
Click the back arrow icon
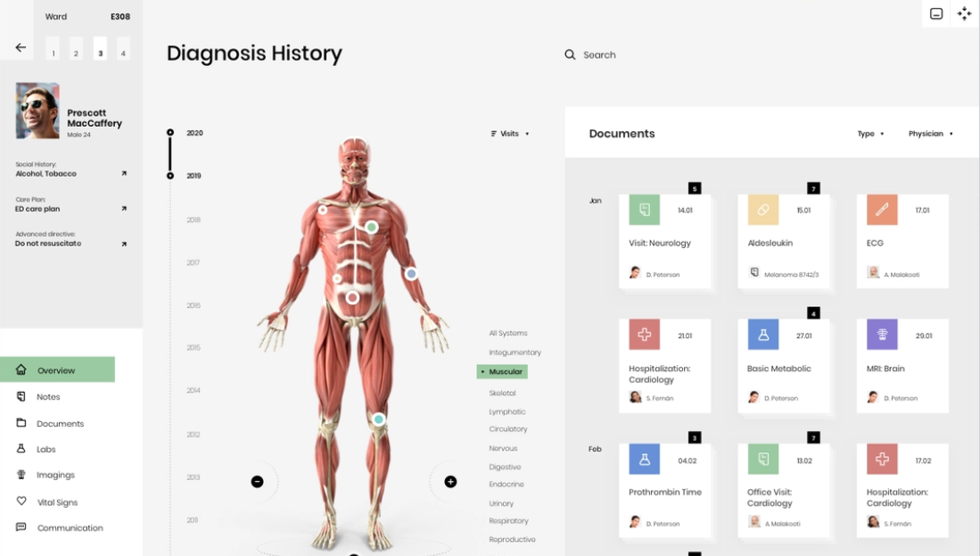(21, 48)
